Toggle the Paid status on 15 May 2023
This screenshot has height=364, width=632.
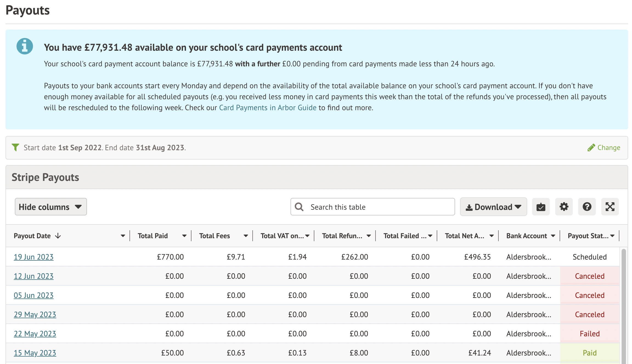tap(589, 353)
